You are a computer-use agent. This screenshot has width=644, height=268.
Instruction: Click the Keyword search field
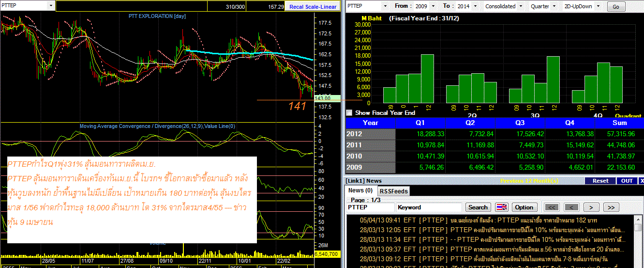pyautogui.click(x=429, y=207)
